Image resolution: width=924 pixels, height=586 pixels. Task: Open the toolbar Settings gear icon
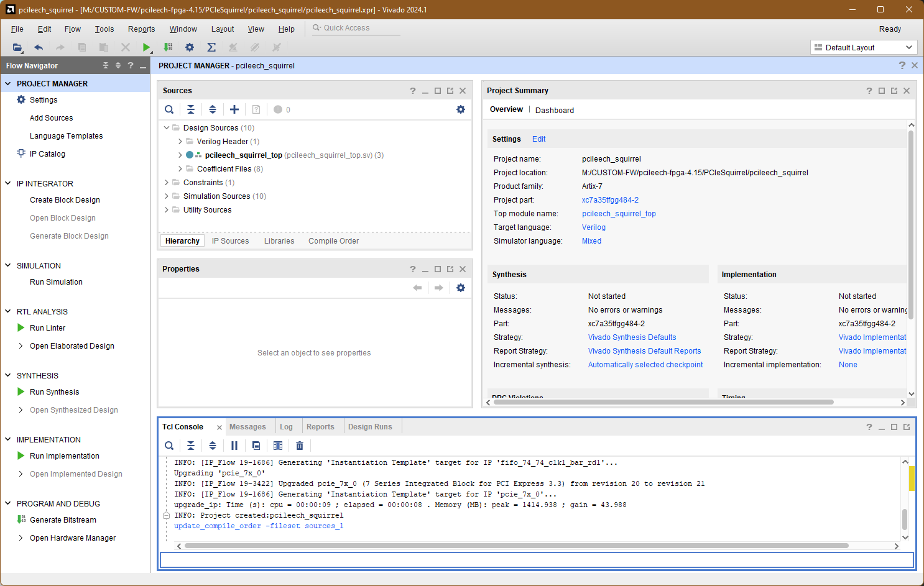(x=190, y=47)
